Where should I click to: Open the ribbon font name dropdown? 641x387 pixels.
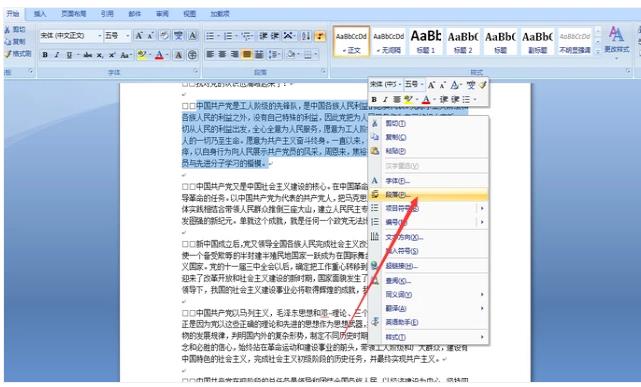tap(100, 36)
